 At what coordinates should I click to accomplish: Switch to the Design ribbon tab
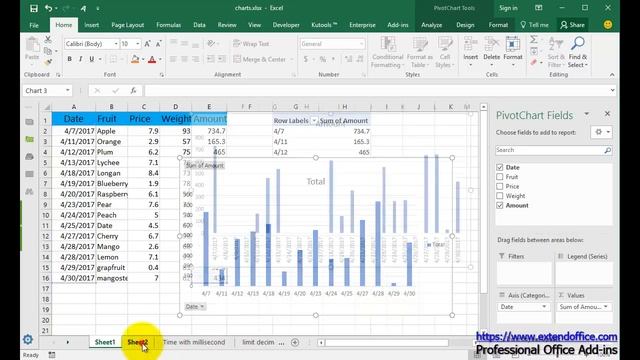[x=465, y=25]
